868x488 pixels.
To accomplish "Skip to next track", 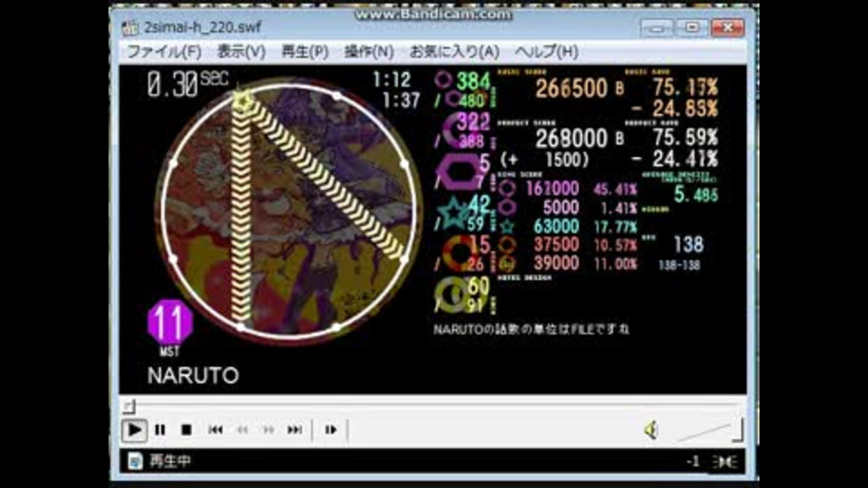I will pyautogui.click(x=295, y=430).
